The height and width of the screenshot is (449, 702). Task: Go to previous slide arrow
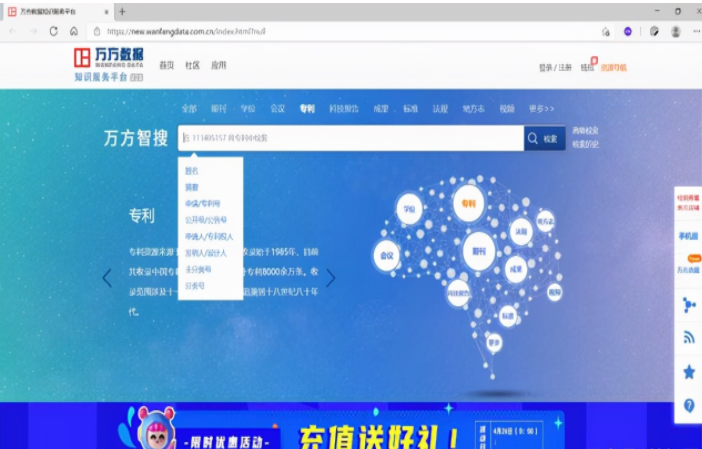tap(107, 278)
